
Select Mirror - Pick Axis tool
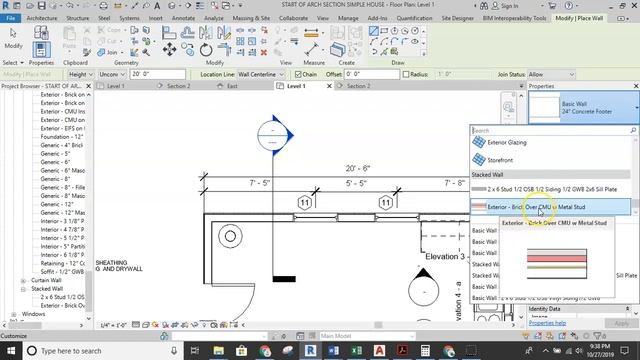206,32
